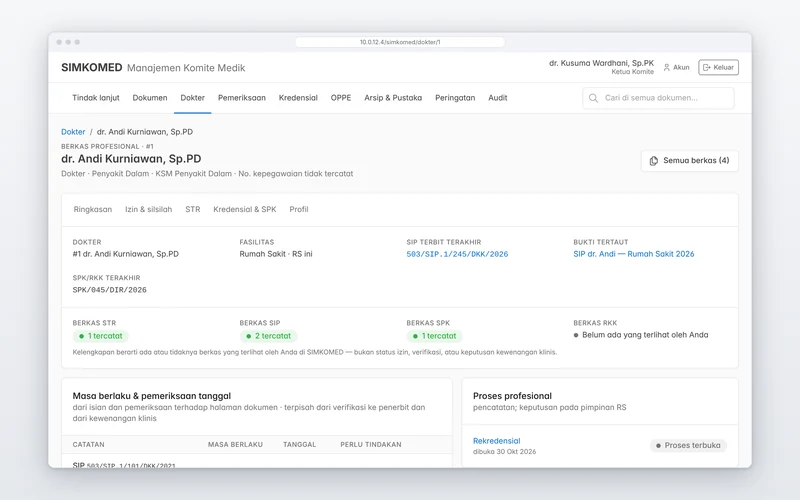Image resolution: width=800 pixels, height=500 pixels.
Task: Select the Dokter menu item
Action: coord(192,97)
